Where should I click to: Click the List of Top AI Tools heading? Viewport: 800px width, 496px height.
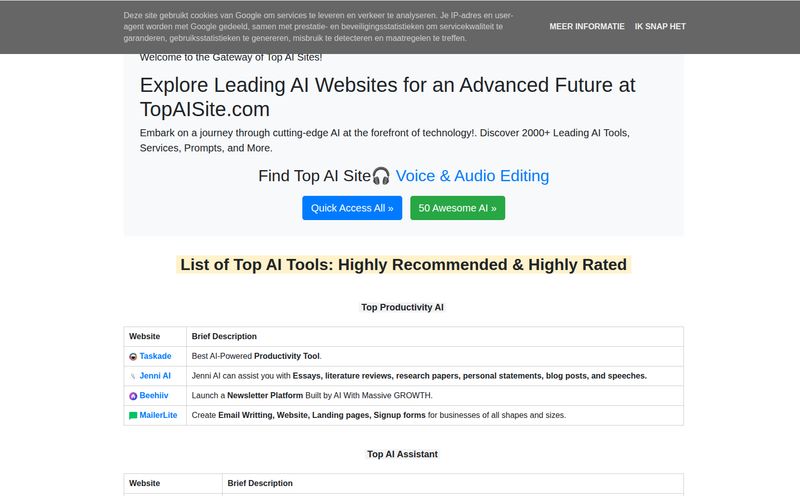click(x=404, y=265)
